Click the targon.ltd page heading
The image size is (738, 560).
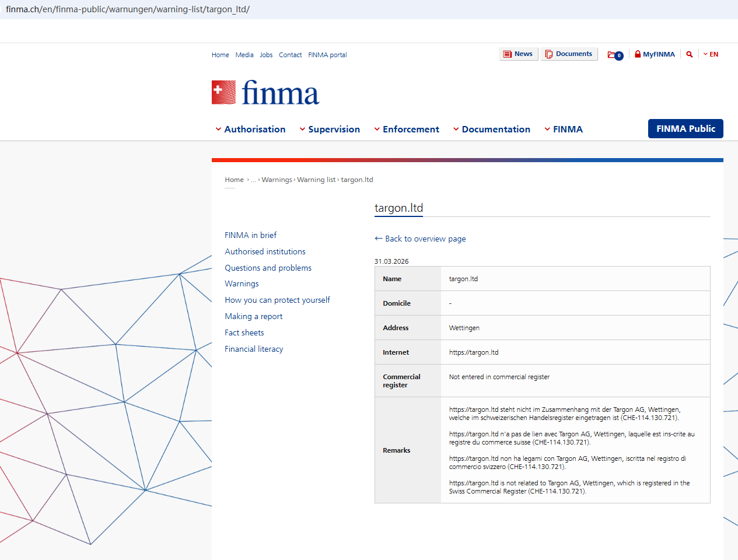coord(398,208)
